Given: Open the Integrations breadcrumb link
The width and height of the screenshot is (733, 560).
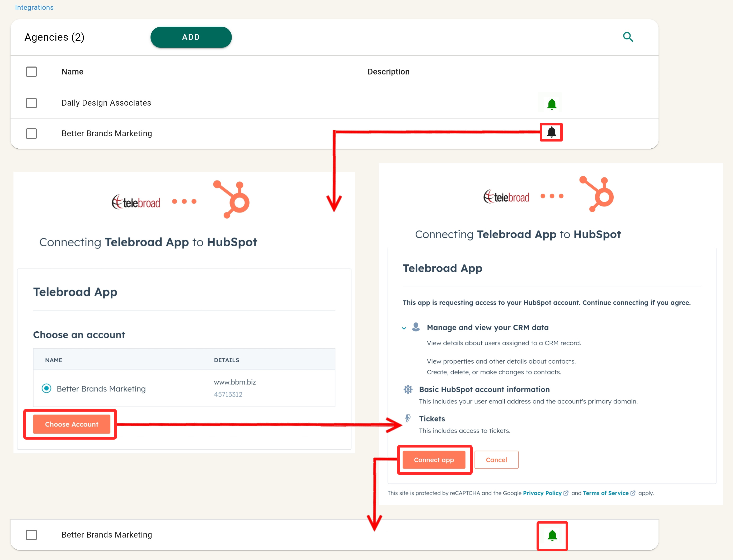Looking at the screenshot, I should tap(34, 7).
